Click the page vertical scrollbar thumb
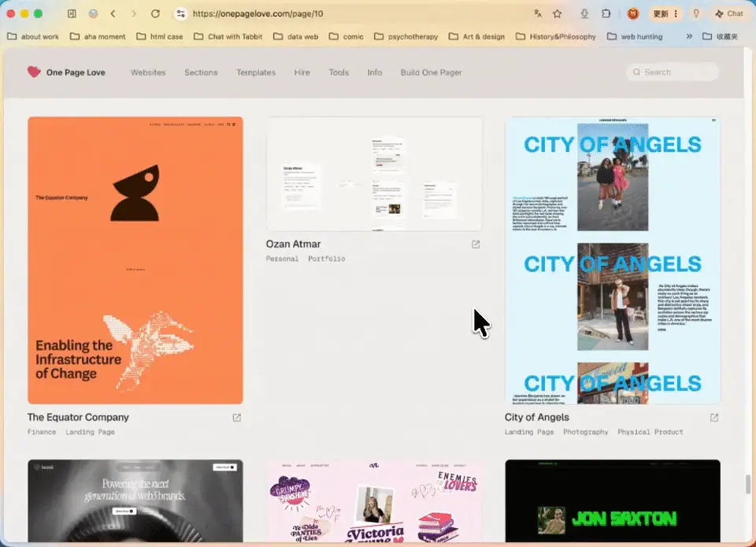Screen dimensions: 756x547 tap(748, 484)
